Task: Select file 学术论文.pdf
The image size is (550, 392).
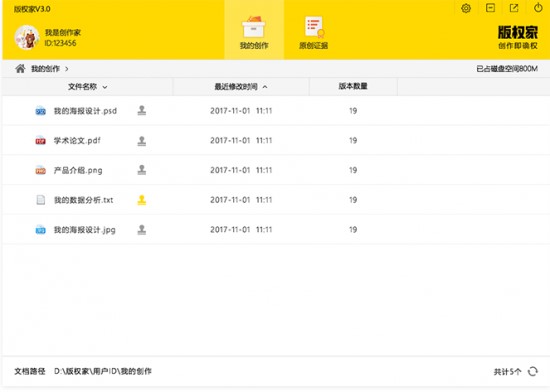Action: [x=77, y=141]
